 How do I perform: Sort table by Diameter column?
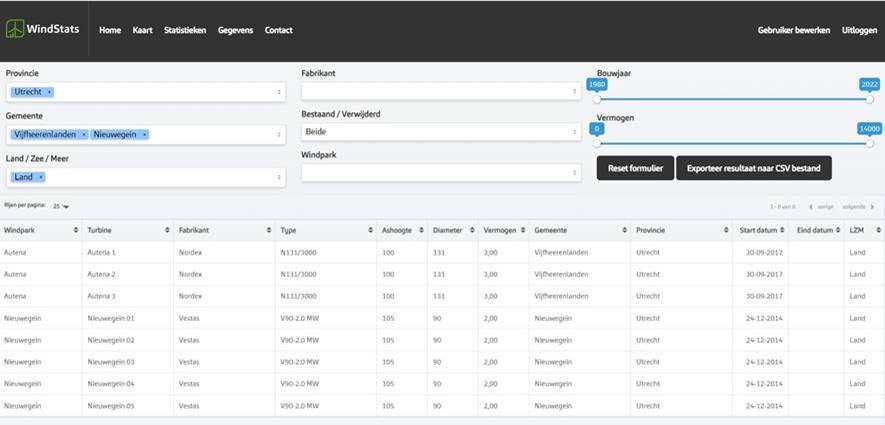coord(472,230)
